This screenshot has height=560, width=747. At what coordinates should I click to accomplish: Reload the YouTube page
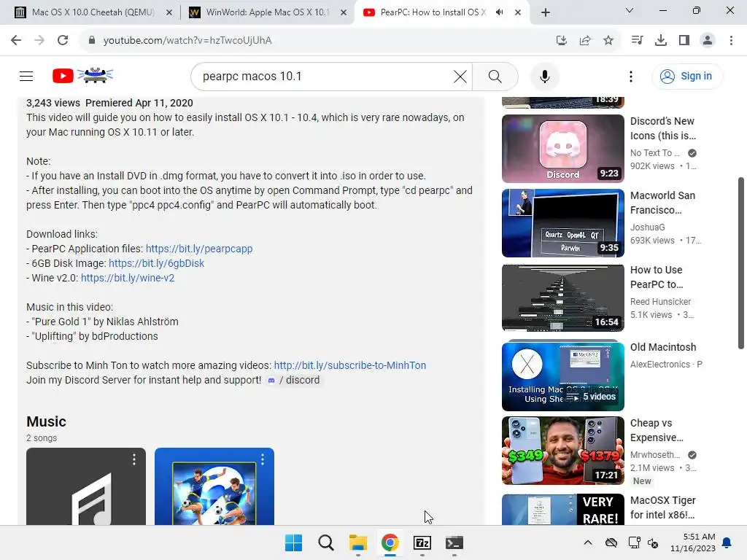point(63,41)
